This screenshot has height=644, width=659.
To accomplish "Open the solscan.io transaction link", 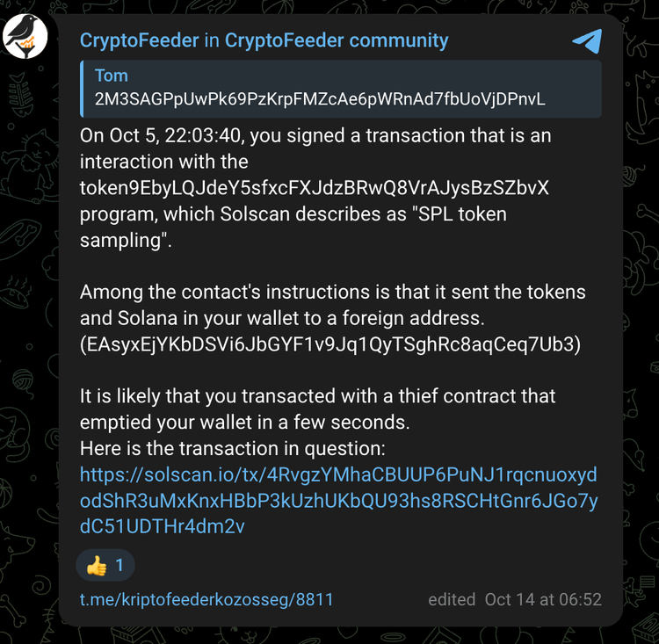I will coord(338,501).
